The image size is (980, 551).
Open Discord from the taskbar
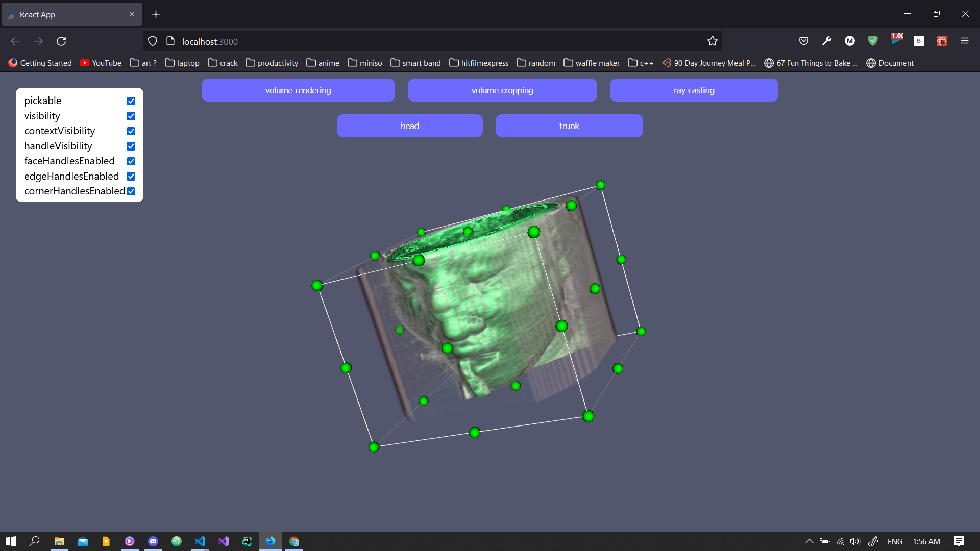coord(153,541)
